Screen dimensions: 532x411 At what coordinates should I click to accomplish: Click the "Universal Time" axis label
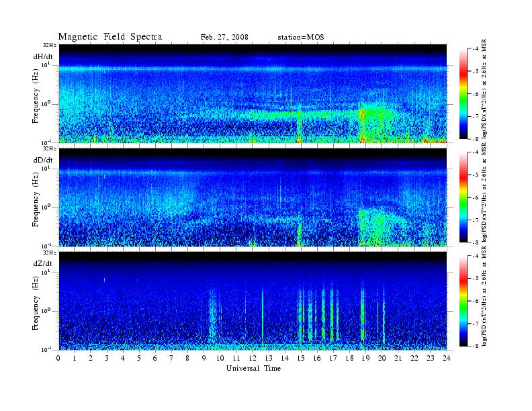253,368
